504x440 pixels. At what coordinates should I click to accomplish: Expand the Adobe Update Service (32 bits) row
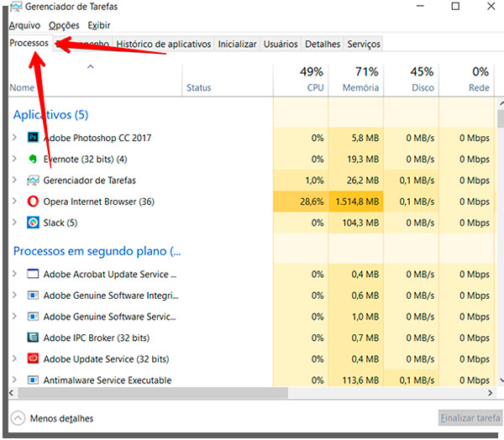pyautogui.click(x=14, y=359)
